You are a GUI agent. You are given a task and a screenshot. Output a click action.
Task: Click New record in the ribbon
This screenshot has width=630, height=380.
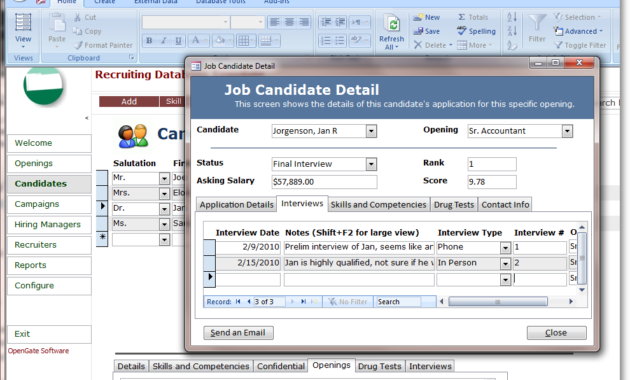pos(427,17)
